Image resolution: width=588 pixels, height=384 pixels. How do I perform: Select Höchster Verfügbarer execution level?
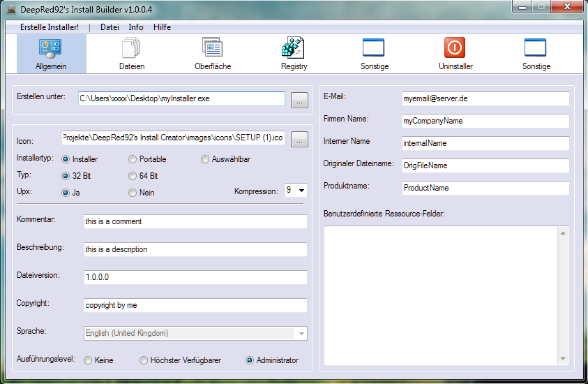click(x=144, y=360)
